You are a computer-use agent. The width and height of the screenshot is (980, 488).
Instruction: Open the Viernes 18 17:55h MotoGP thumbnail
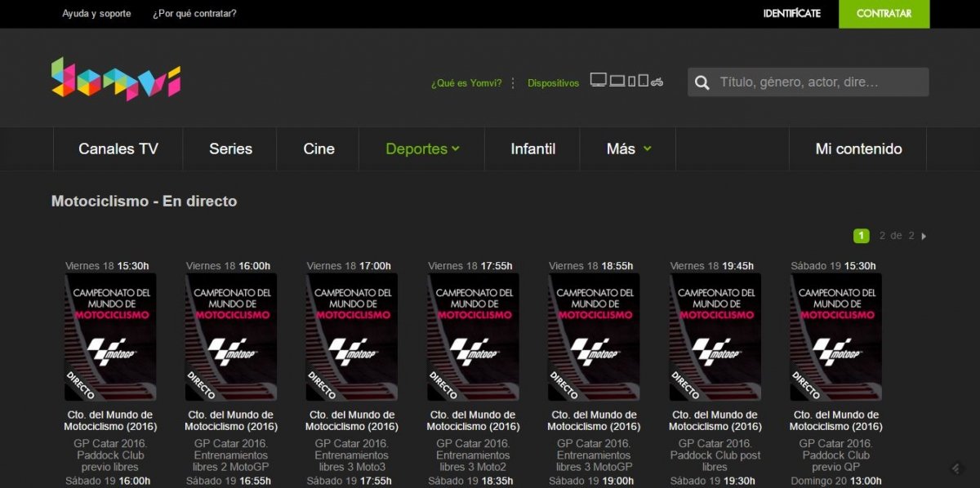click(x=473, y=337)
